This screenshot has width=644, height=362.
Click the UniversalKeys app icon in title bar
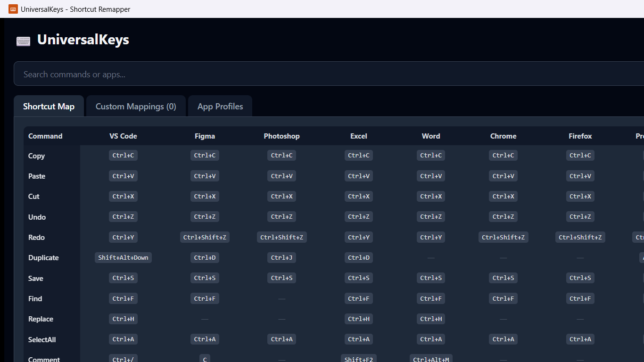click(13, 9)
